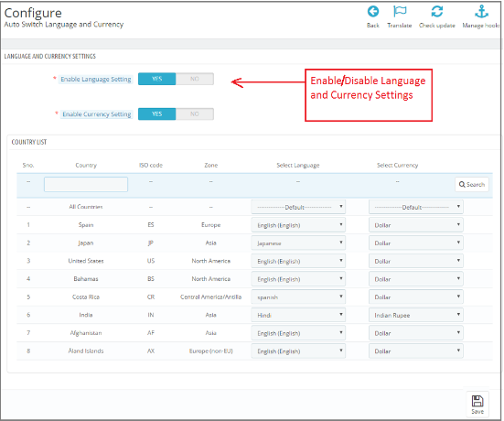Open All Countries default currency dropdown
This screenshot has height=421, width=504.
pyautogui.click(x=415, y=207)
